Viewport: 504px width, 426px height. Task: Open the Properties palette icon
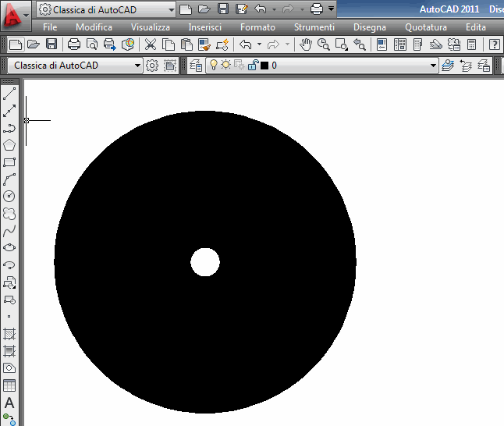point(382,44)
